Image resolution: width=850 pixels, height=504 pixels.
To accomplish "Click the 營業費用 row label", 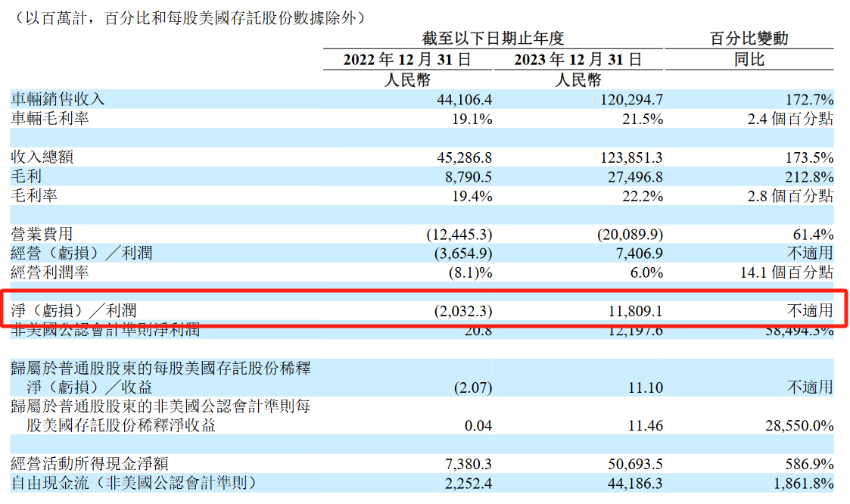I will tap(42, 234).
